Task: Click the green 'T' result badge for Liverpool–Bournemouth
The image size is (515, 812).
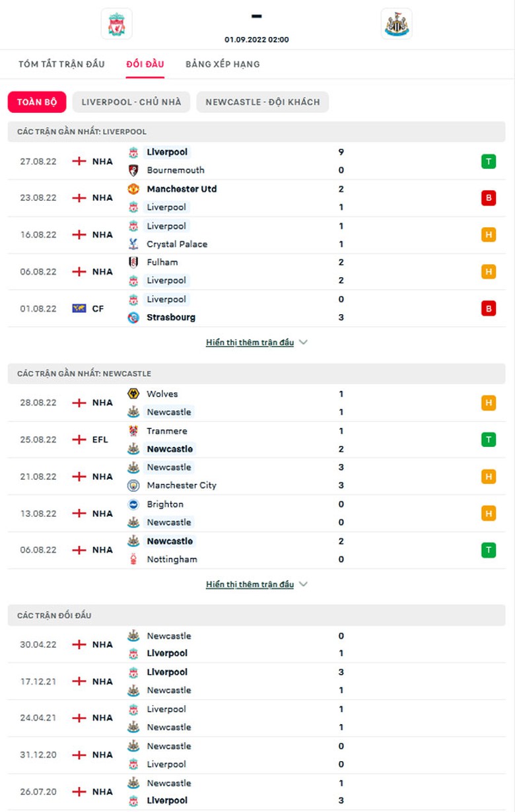Action: pos(489,161)
